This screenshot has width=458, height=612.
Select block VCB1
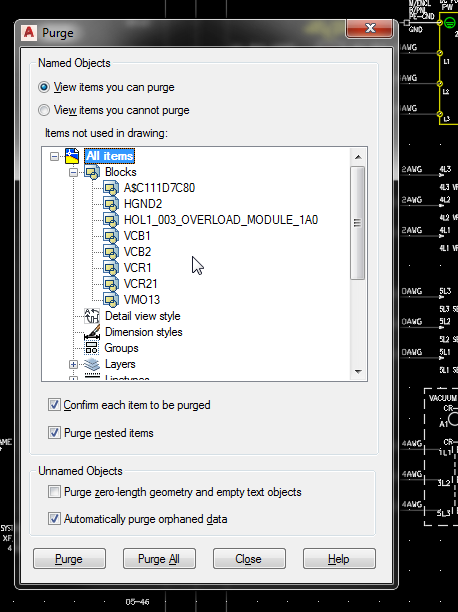coord(137,236)
